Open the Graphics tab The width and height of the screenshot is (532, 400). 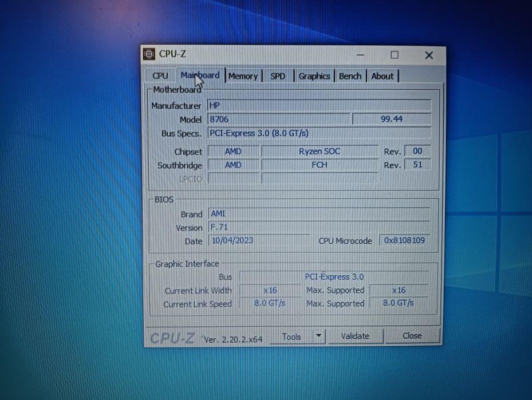pos(314,76)
